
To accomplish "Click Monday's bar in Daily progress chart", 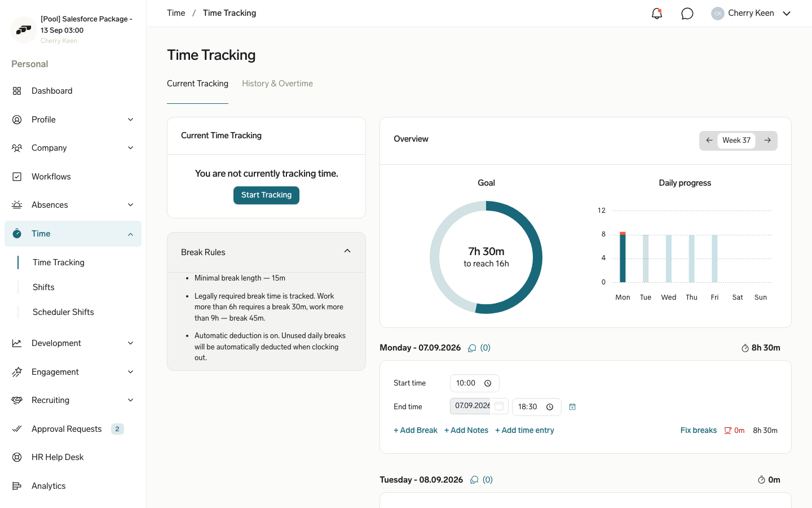I will [623, 257].
